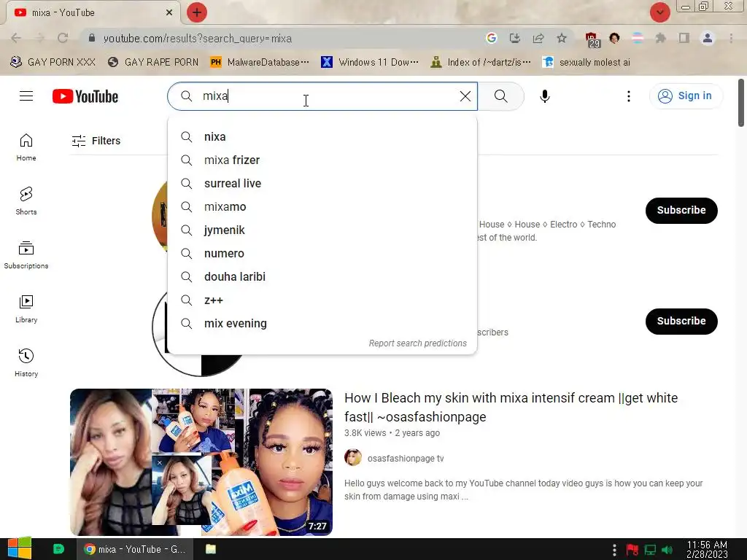Screen dimensions: 747x560
Task: Click the Google icon in address bar
Action: pyautogui.click(x=492, y=38)
